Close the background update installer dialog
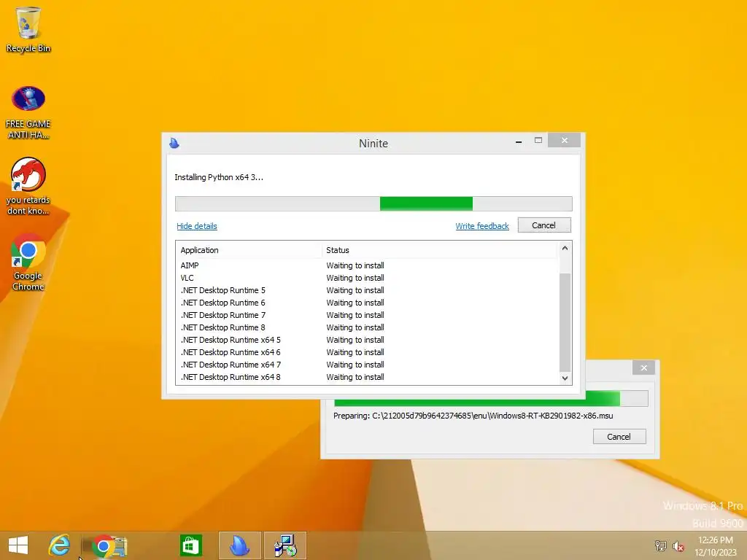The width and height of the screenshot is (747, 560). pos(644,367)
